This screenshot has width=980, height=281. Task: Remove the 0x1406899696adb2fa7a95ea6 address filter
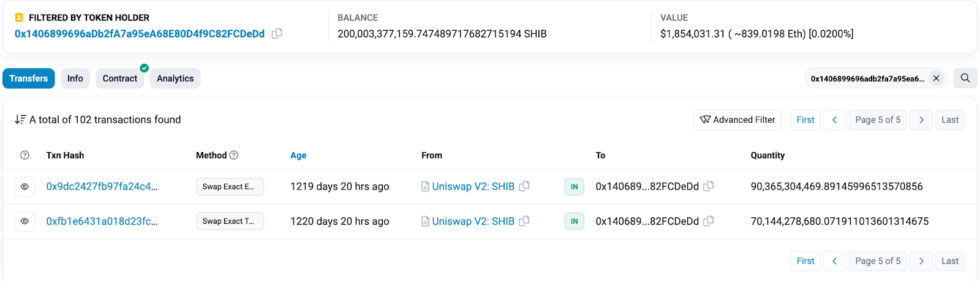936,79
